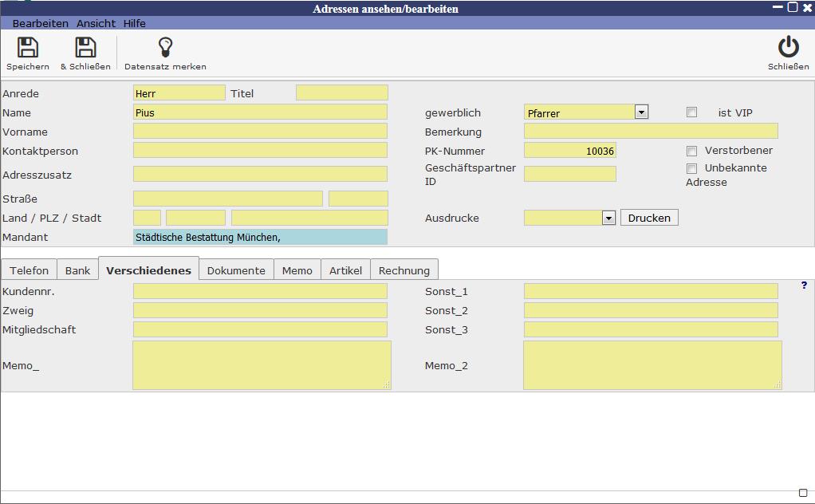Click the small square icon at bottom right
Image resolution: width=815 pixels, height=504 pixels.
[x=803, y=493]
